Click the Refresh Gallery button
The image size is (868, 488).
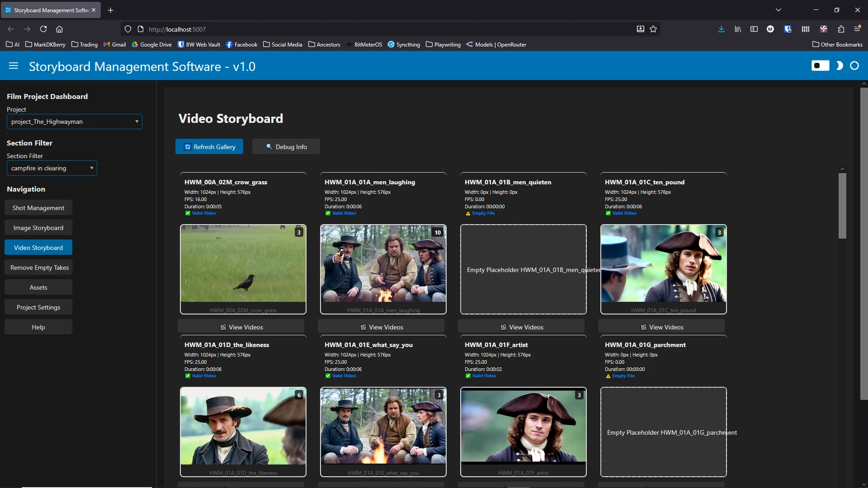pyautogui.click(x=209, y=146)
